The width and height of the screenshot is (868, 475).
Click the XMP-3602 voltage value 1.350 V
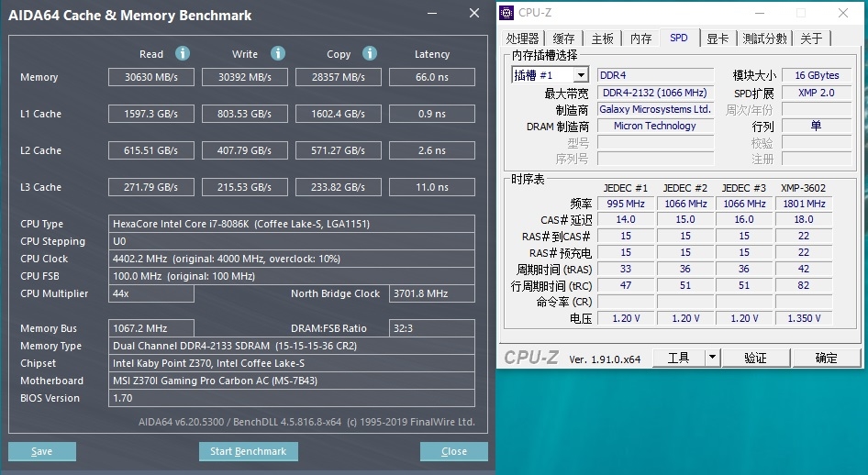pos(804,318)
